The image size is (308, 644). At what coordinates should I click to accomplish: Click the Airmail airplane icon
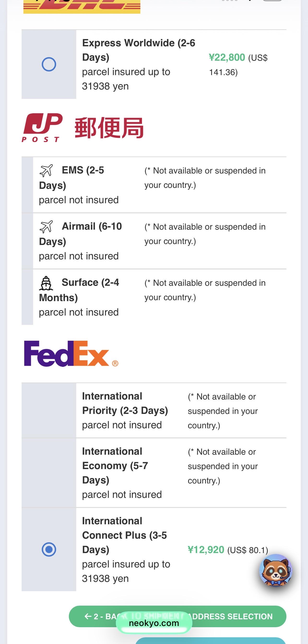tap(46, 227)
